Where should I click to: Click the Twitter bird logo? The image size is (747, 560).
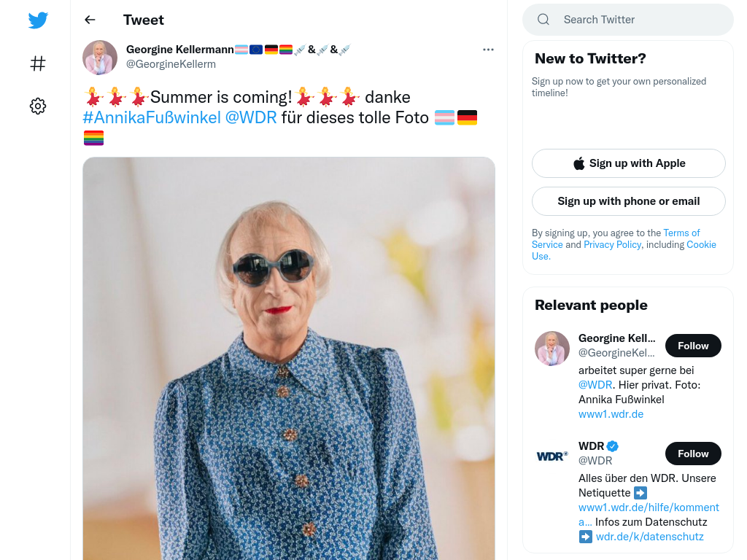point(38,20)
